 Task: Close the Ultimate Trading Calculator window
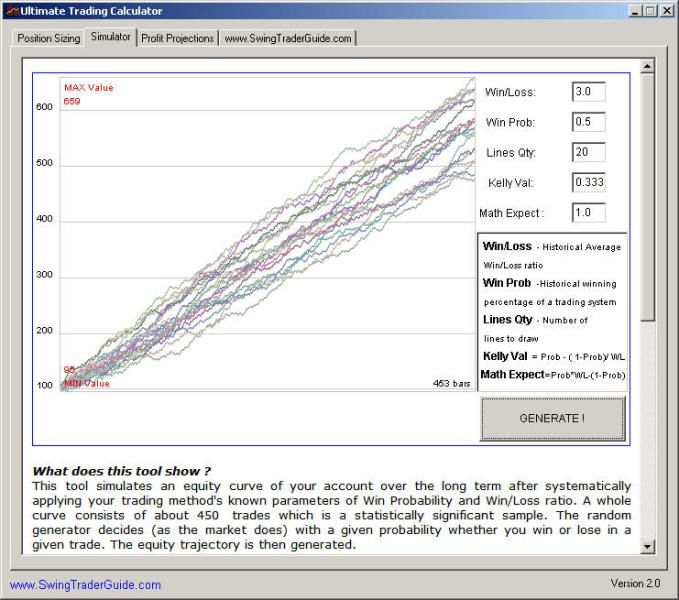[667, 10]
